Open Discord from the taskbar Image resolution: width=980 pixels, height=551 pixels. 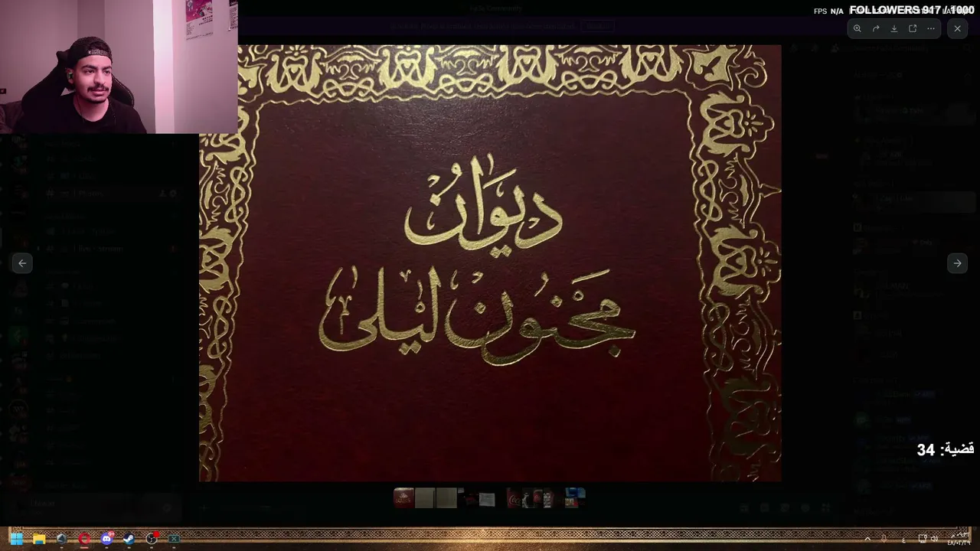tap(106, 539)
